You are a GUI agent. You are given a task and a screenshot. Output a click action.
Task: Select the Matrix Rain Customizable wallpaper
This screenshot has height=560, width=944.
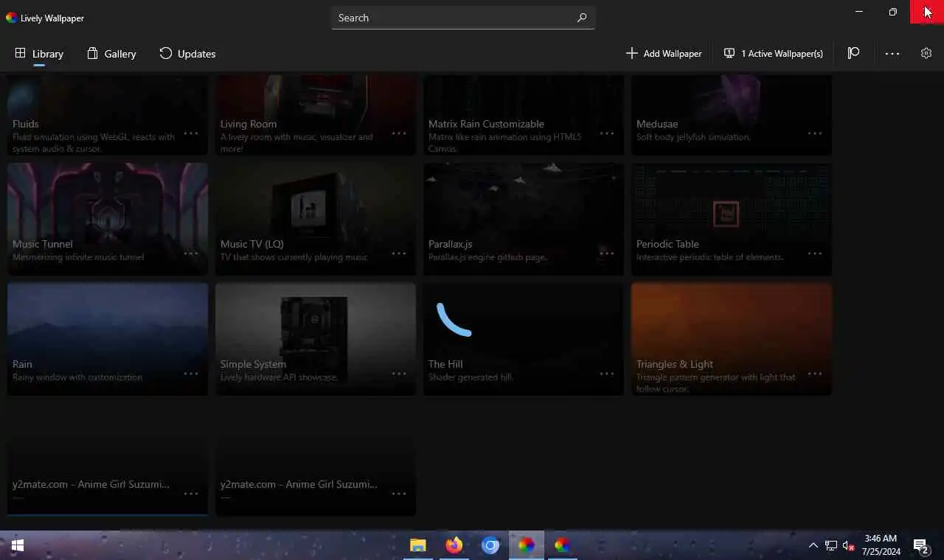(524, 115)
